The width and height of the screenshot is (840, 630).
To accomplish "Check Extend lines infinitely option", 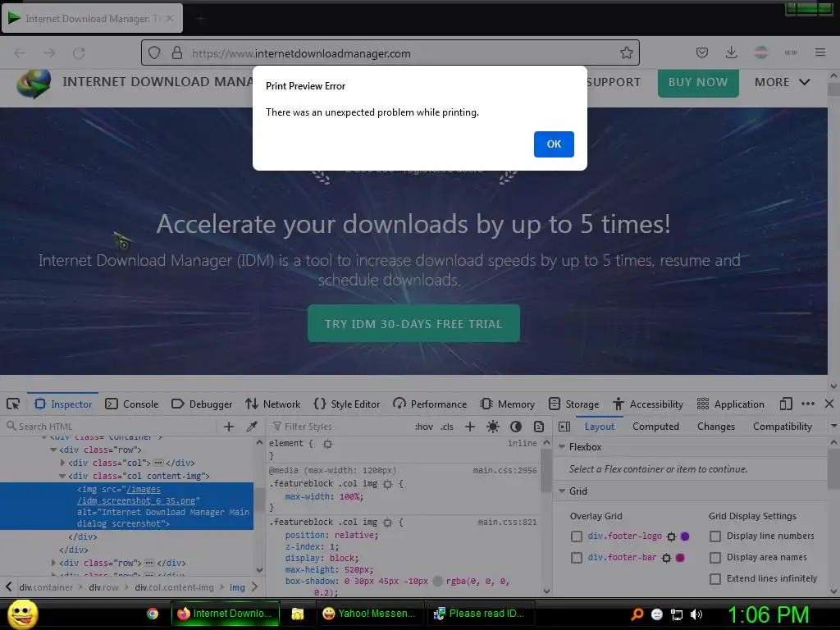I will pos(715,579).
